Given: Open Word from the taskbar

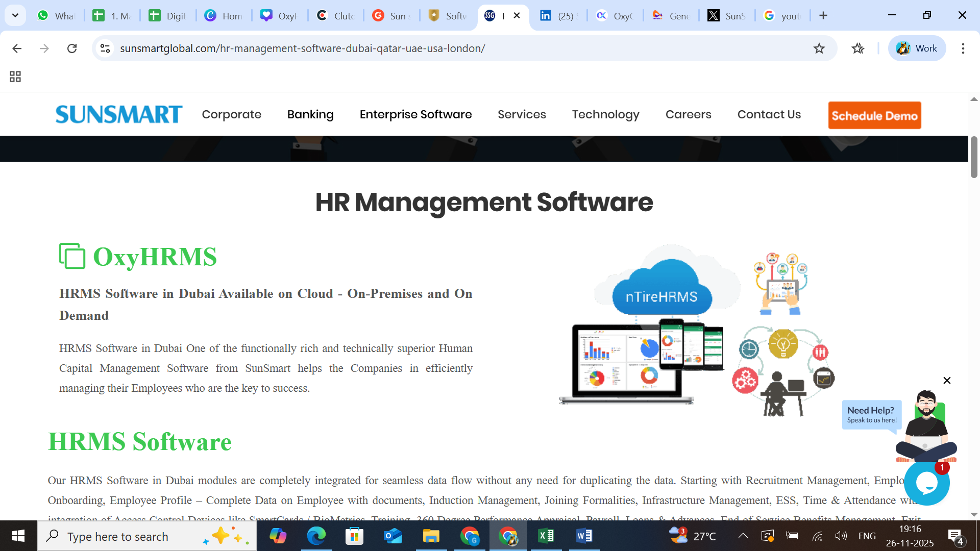Looking at the screenshot, I should point(584,536).
